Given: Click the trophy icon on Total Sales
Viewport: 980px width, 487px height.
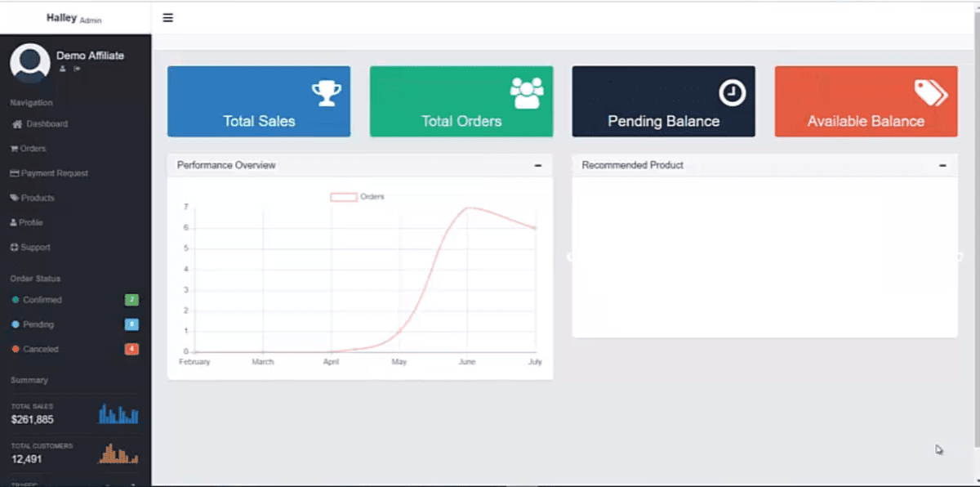Looking at the screenshot, I should coord(327,92).
